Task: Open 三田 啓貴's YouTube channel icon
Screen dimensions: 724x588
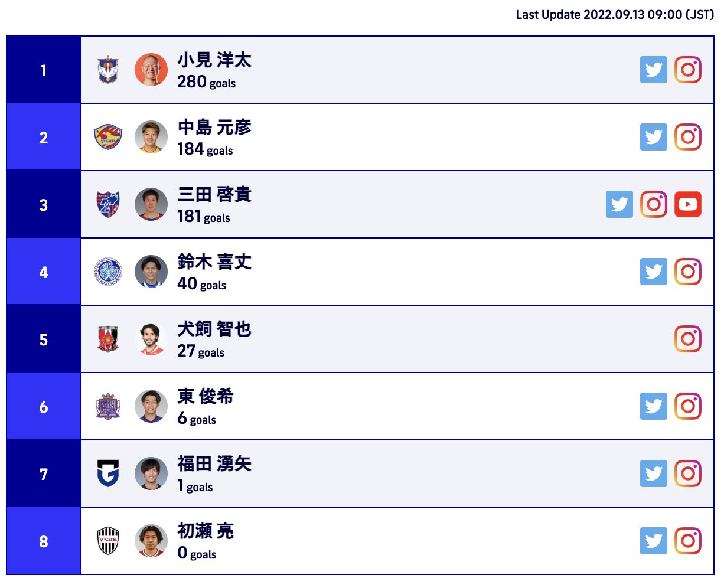Action: (688, 204)
